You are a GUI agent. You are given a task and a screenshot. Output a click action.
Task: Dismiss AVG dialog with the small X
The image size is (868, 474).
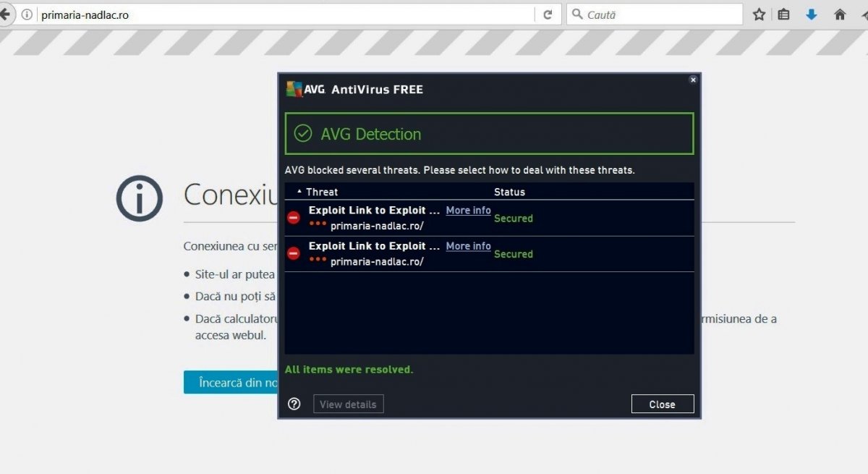point(693,80)
